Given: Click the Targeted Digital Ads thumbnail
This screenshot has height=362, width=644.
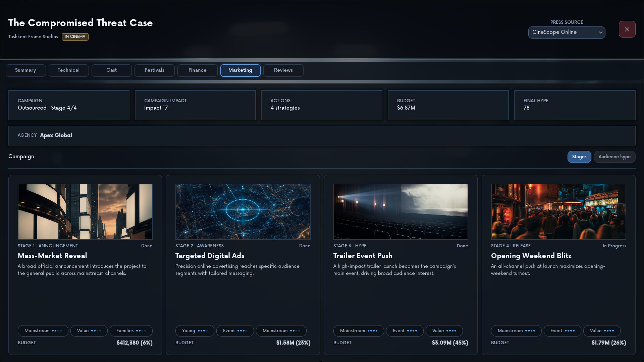Looking at the screenshot, I should pos(243,212).
